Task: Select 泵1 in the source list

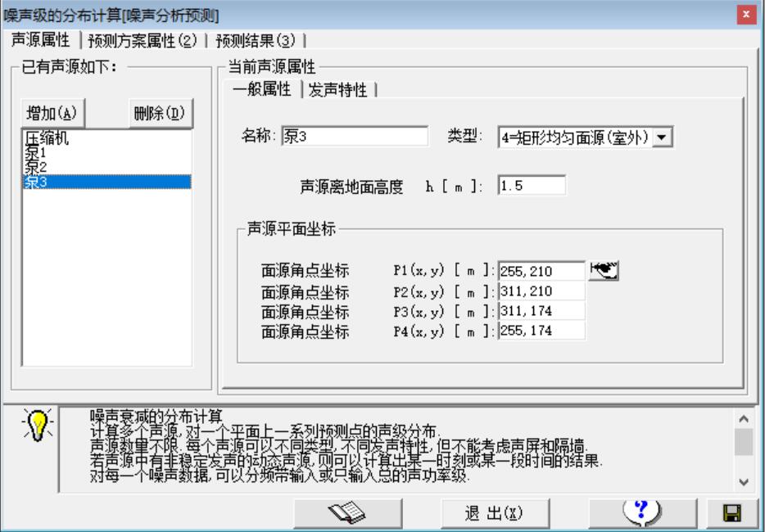Action: (106, 152)
